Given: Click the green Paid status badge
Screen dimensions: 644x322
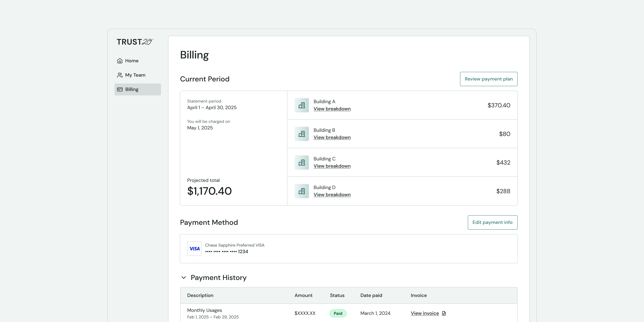Looking at the screenshot, I should (x=338, y=313).
